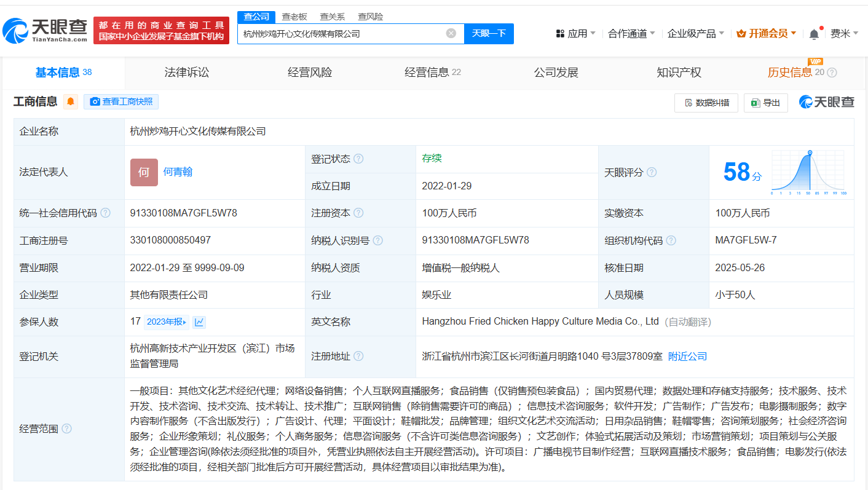Open the 开通会员 dropdown
868x490 pixels.
tap(766, 33)
